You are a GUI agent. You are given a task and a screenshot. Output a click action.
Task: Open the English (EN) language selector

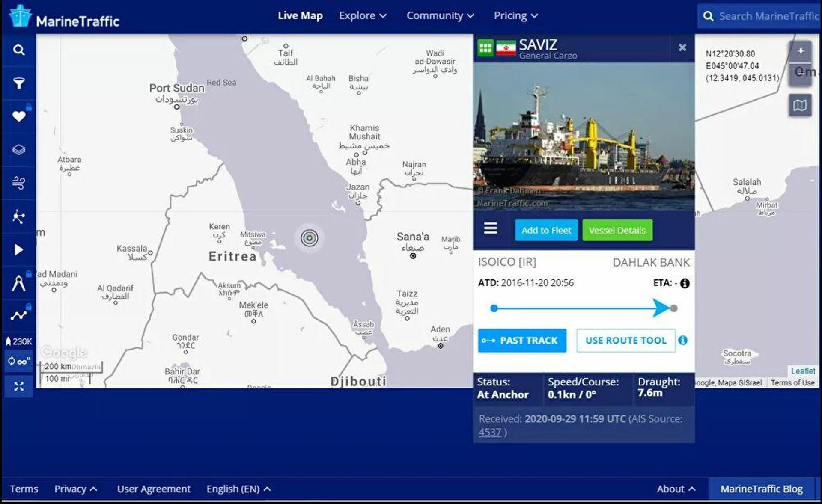[x=238, y=489]
